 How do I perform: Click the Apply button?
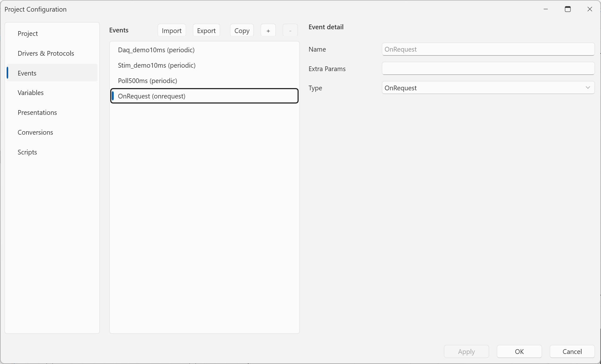[466, 351]
